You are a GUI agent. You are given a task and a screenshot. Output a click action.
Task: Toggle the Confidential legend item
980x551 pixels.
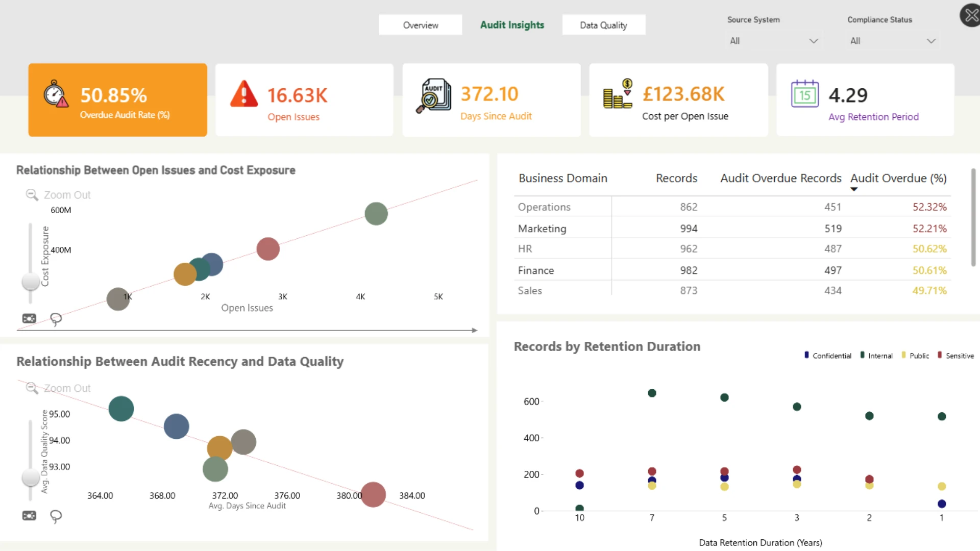click(x=827, y=356)
